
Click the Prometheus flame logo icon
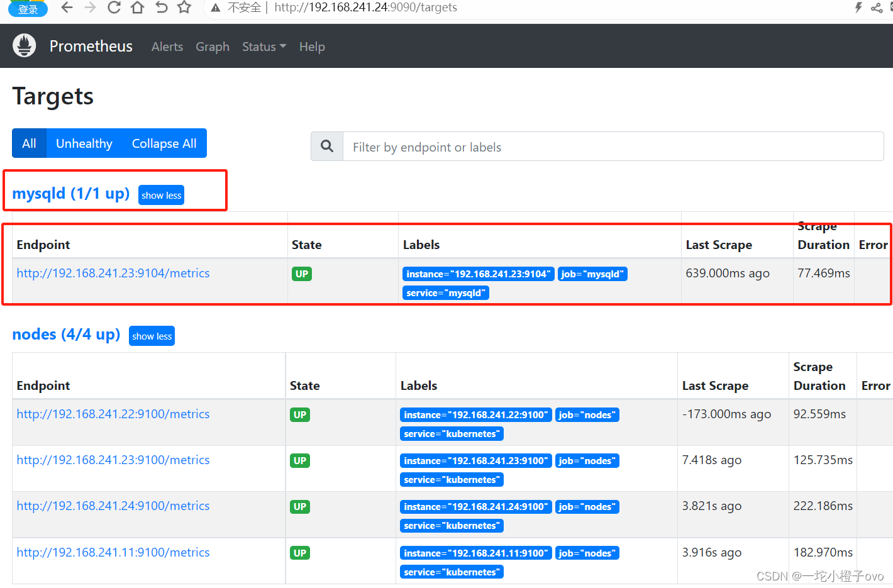point(25,46)
